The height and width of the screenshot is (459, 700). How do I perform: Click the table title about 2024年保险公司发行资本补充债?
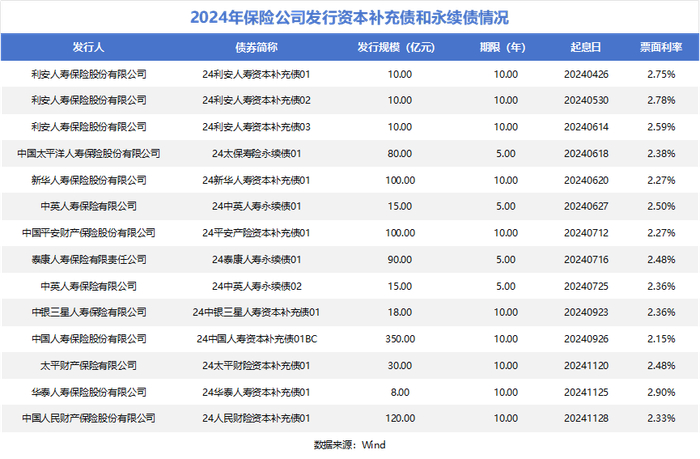click(350, 17)
